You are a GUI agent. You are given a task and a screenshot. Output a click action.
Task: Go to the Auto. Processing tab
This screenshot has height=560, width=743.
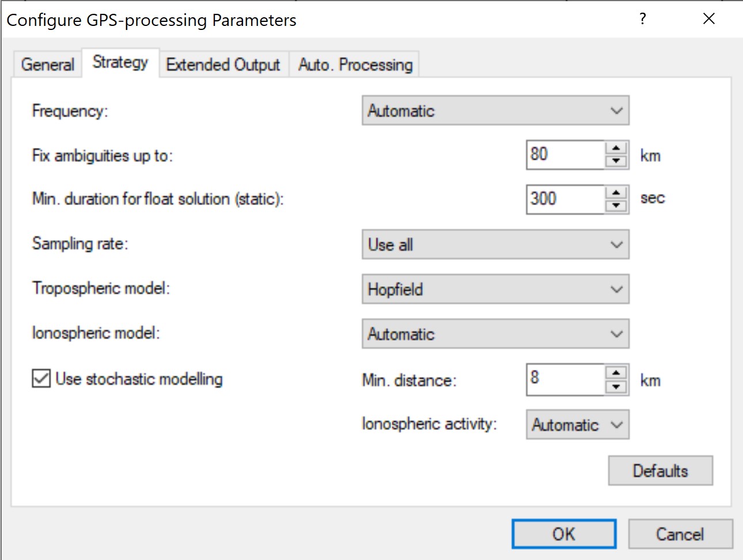pos(355,64)
